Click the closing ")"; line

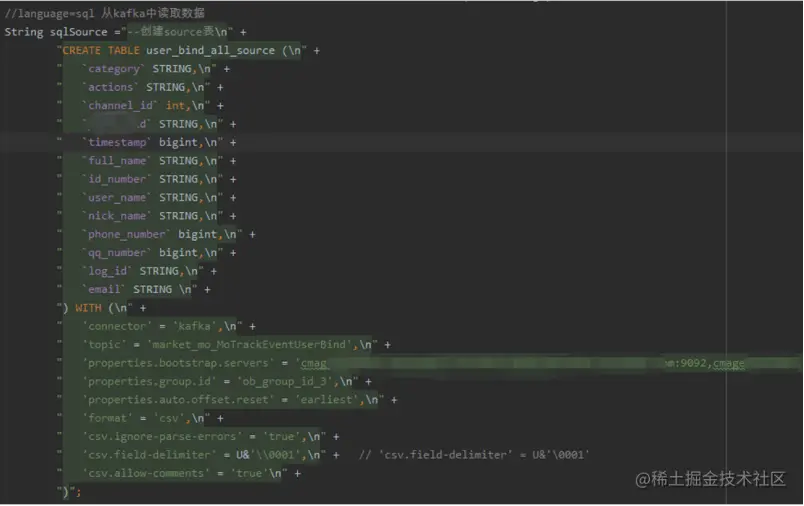[x=69, y=492]
